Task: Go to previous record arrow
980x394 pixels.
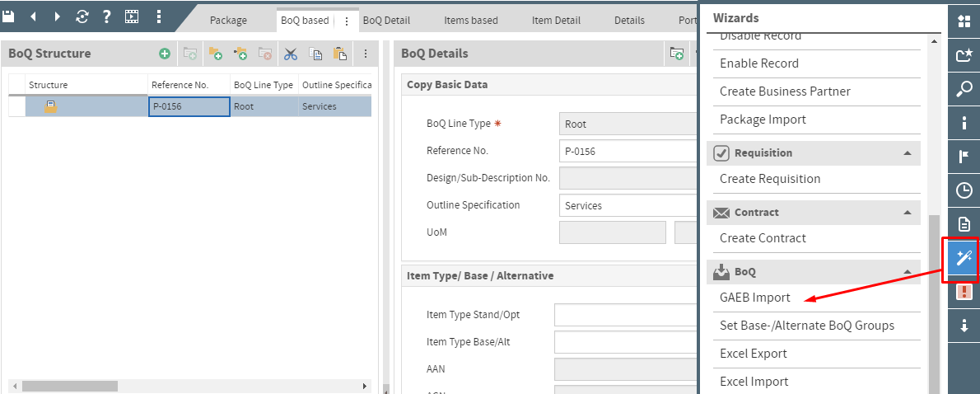Action: pos(32,16)
